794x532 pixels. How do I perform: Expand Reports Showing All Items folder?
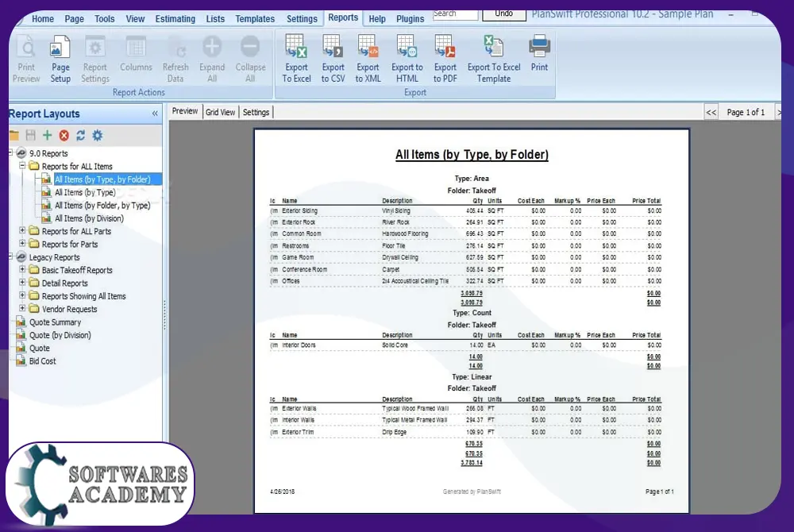click(x=22, y=295)
